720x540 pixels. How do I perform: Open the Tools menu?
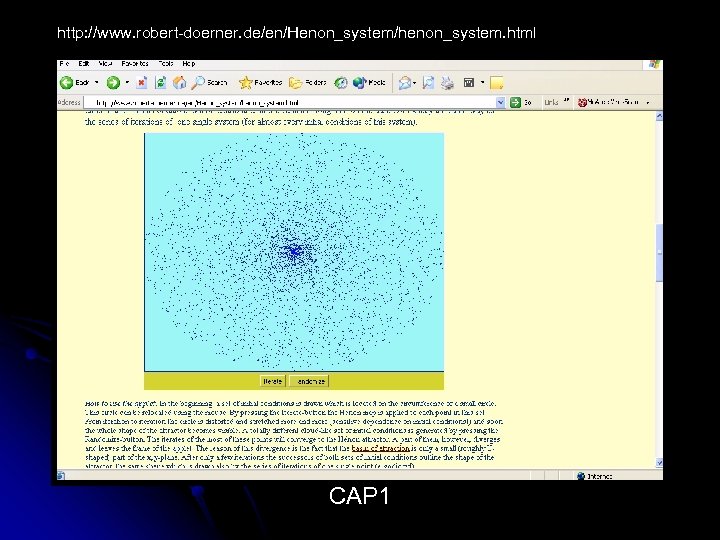click(x=166, y=63)
